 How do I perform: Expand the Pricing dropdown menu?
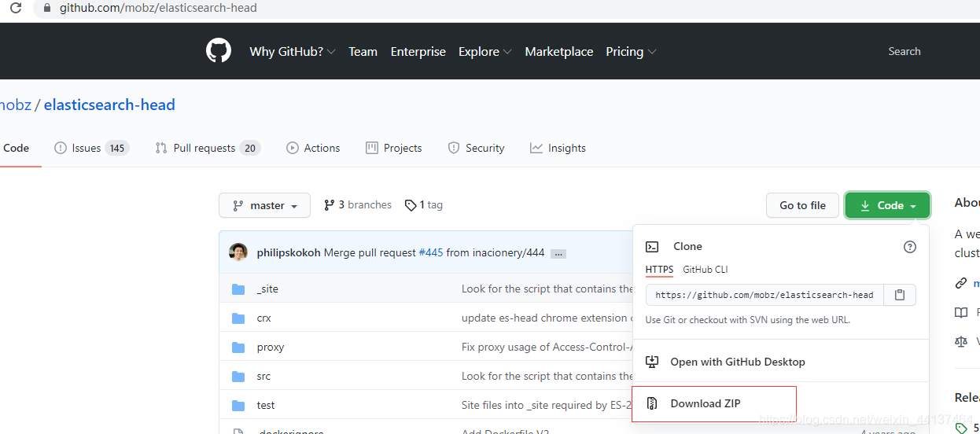click(x=631, y=51)
